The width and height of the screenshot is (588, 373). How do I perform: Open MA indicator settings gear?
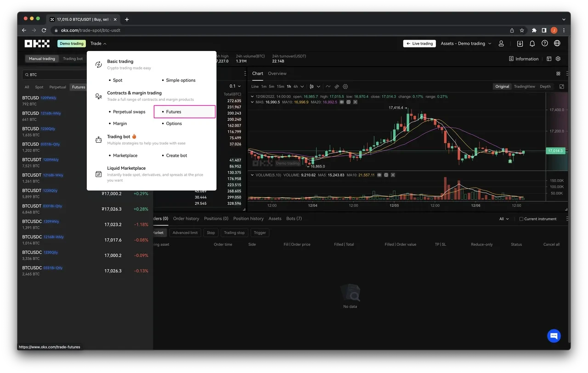pyautogui.click(x=349, y=102)
